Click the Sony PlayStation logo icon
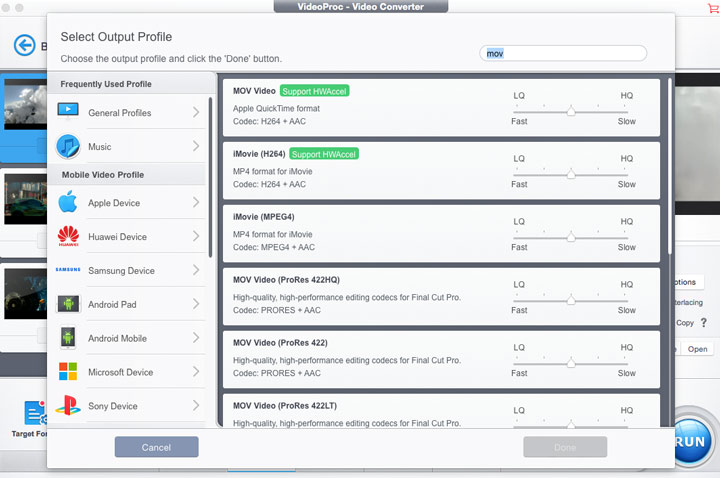The image size is (720, 478). tap(68, 406)
